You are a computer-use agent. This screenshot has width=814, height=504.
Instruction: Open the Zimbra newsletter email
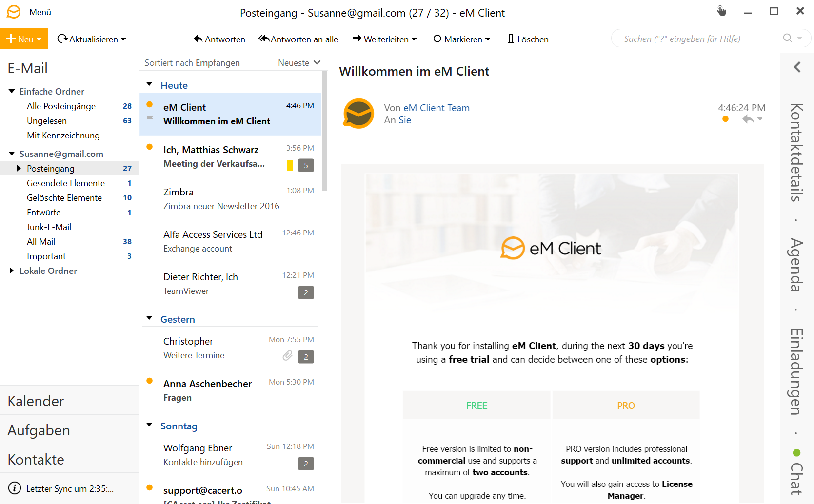tap(230, 199)
